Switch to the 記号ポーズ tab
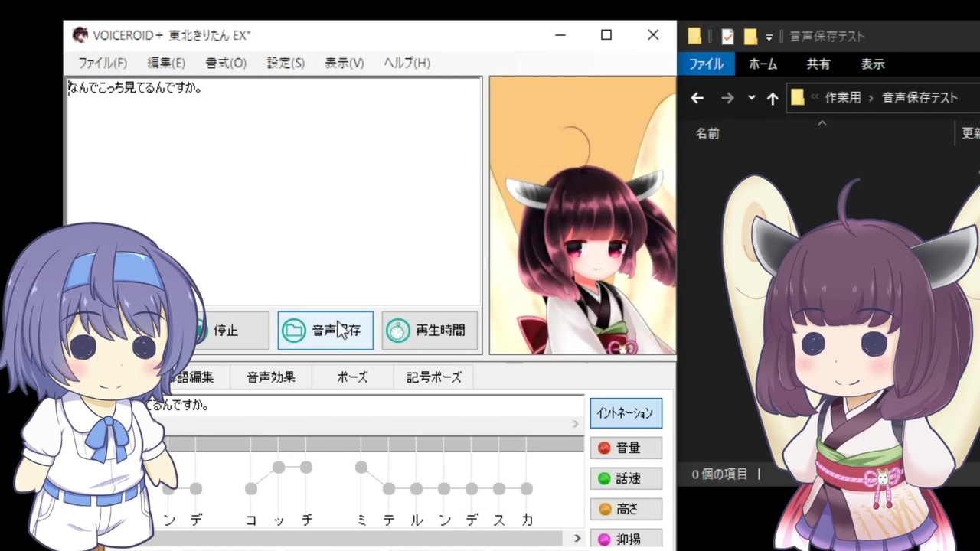Image resolution: width=980 pixels, height=551 pixels. click(434, 377)
